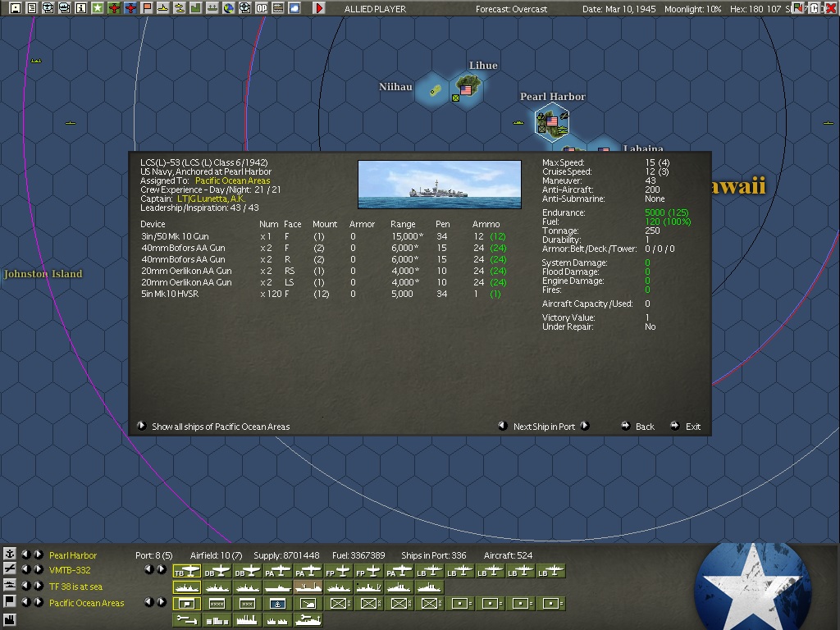840x630 pixels.
Task: Click the Next Ship in Port label
Action: pos(544,427)
